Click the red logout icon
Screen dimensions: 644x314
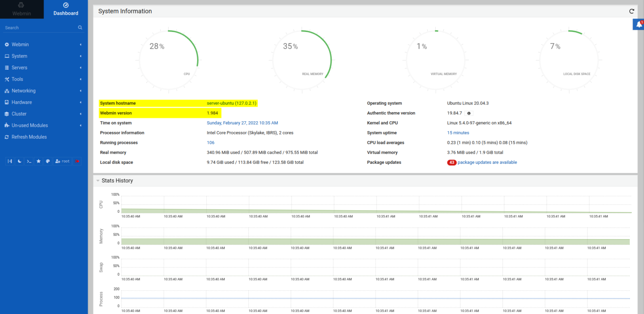point(77,161)
